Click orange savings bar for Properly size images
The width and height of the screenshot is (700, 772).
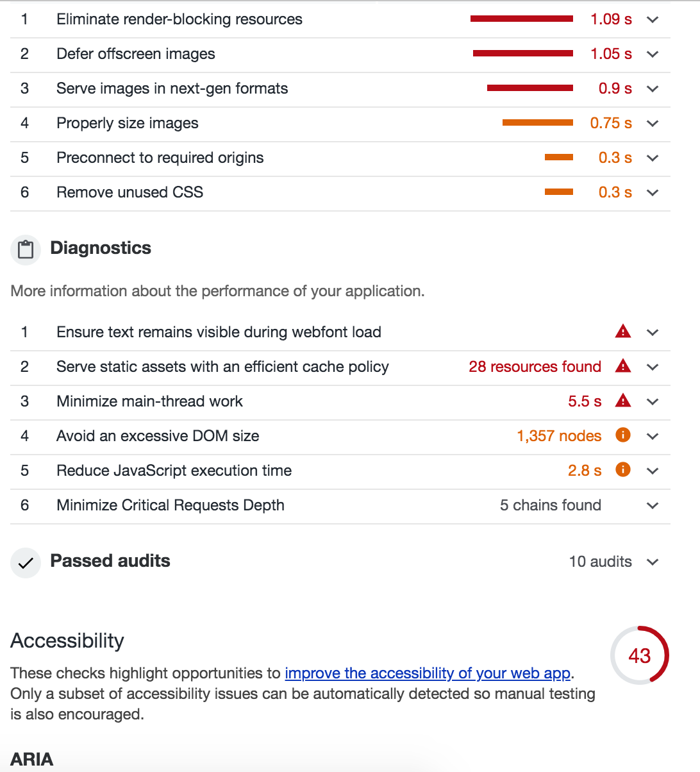click(538, 122)
